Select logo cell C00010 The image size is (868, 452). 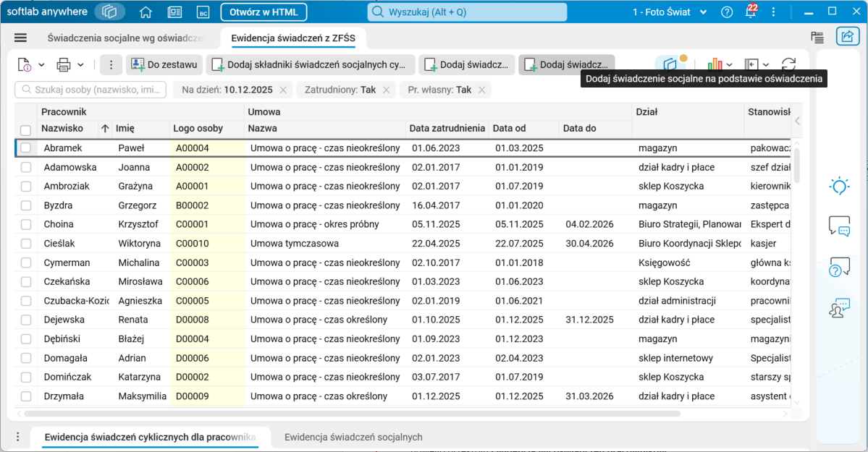(207, 244)
